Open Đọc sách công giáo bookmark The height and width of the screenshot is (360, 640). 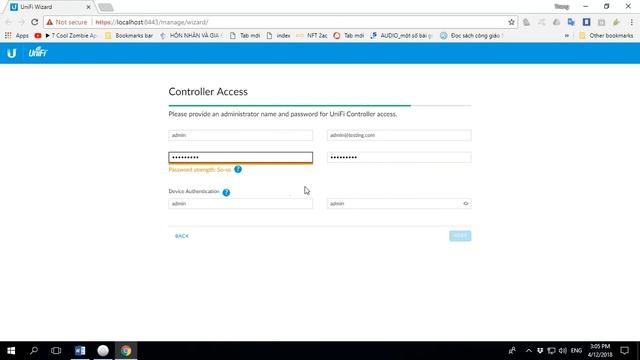(x=471, y=36)
